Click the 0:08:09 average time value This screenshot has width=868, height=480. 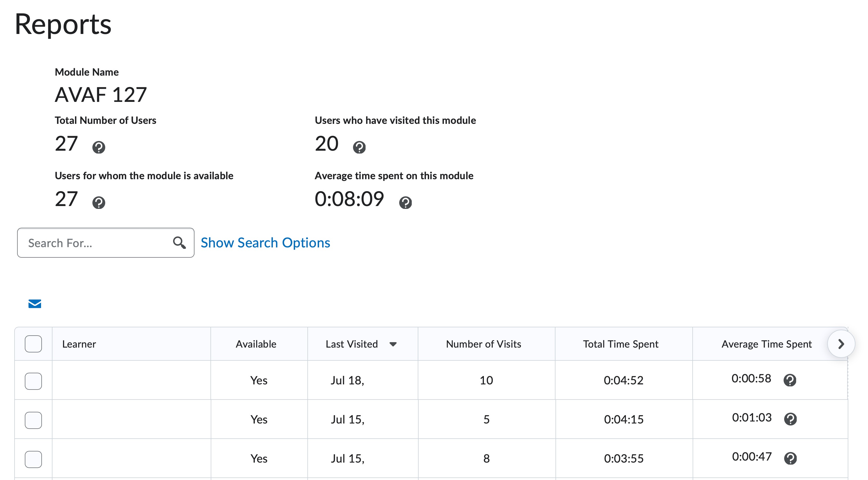click(x=349, y=199)
